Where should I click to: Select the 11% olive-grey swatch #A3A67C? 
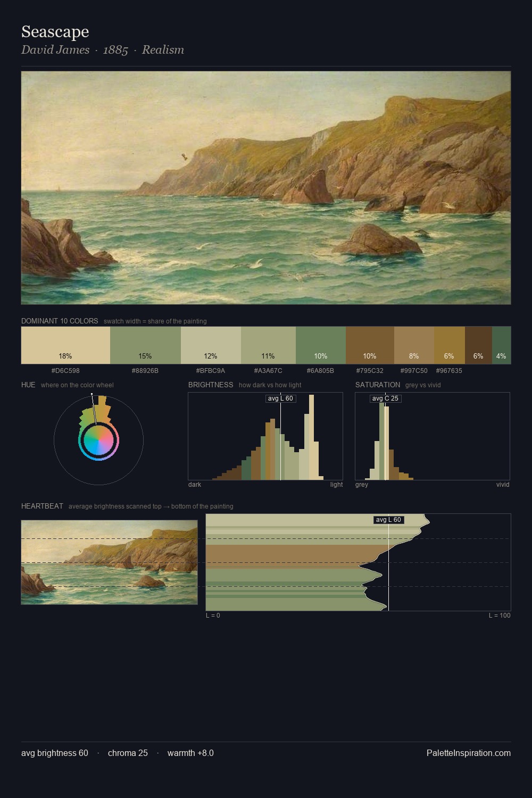[x=268, y=345]
